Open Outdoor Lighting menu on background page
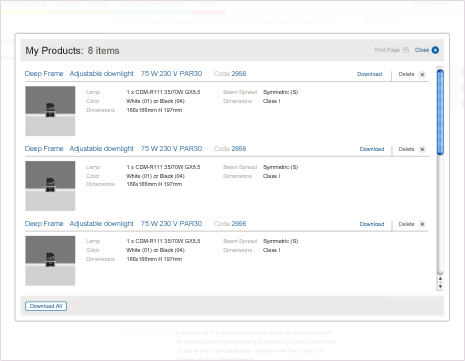The height and width of the screenshot is (361, 465). 82,4
